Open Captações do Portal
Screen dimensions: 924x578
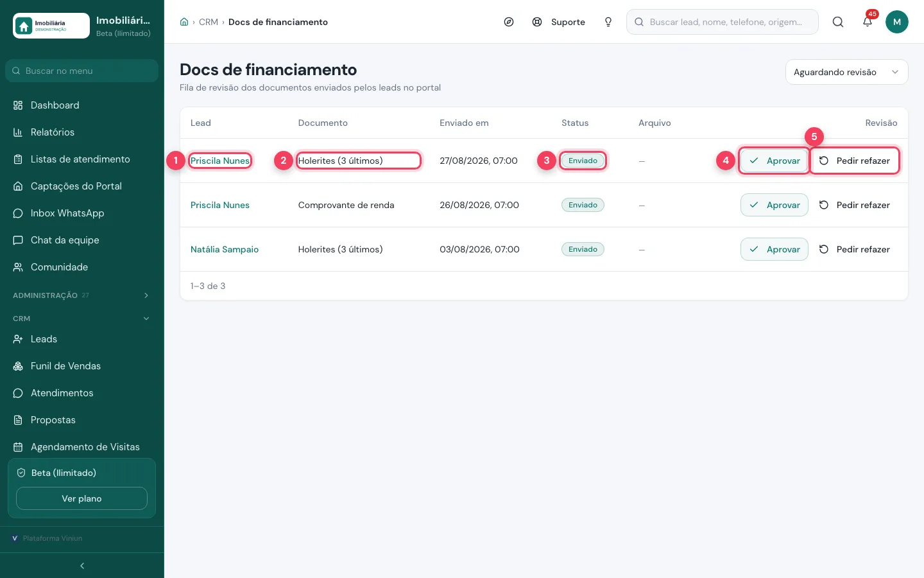pos(82,186)
